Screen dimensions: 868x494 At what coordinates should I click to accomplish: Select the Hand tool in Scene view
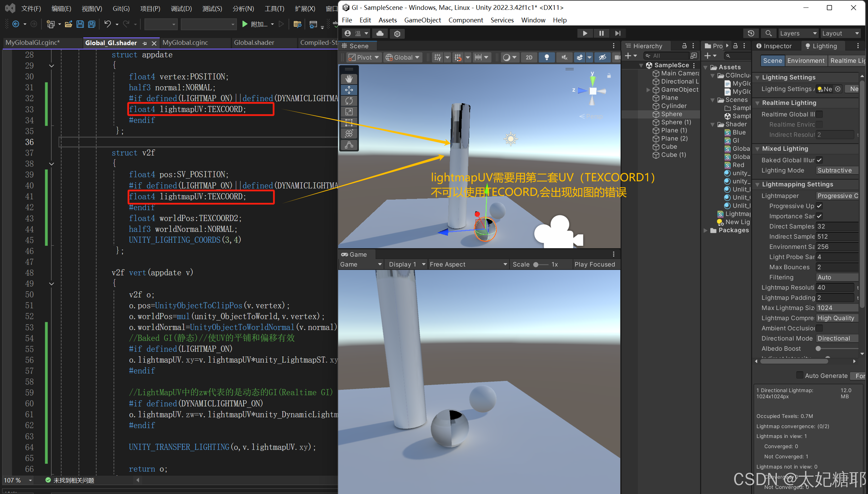point(349,79)
